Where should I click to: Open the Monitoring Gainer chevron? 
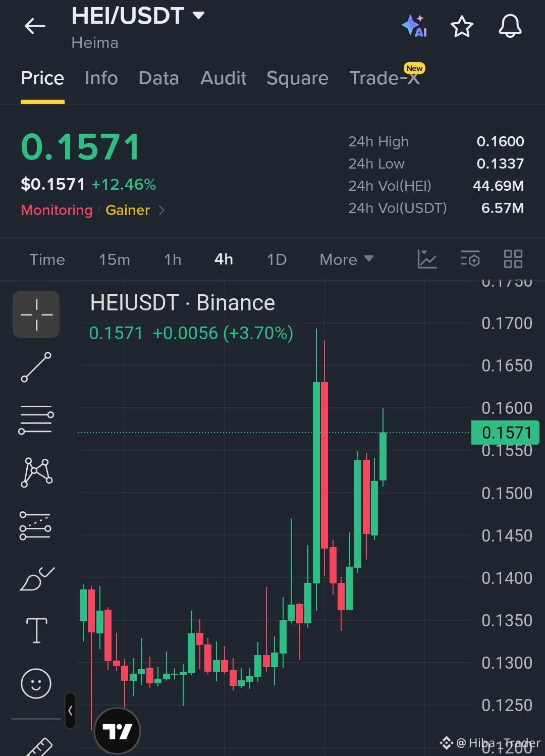point(161,210)
